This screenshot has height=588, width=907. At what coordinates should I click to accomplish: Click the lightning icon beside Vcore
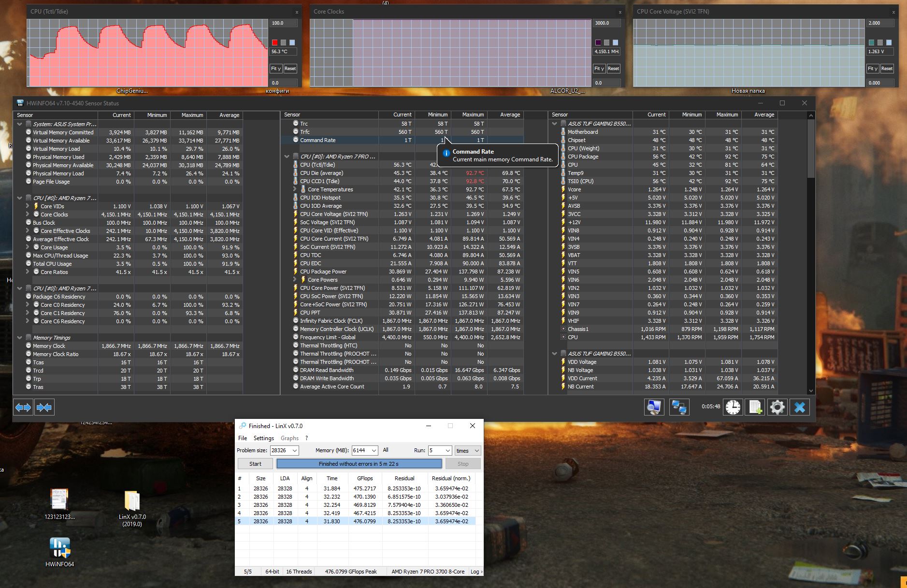[563, 189]
